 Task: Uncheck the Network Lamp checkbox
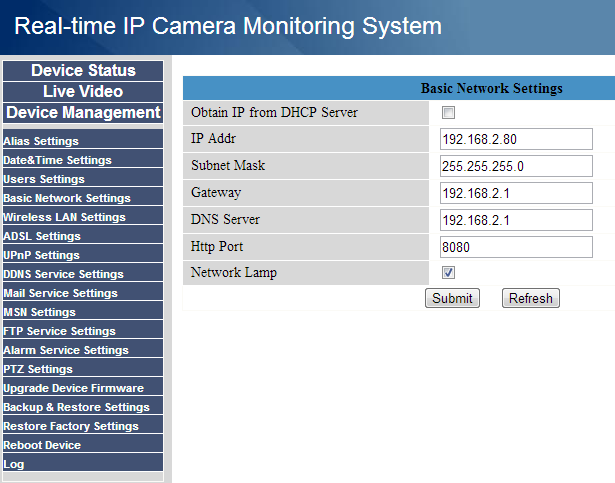click(448, 272)
